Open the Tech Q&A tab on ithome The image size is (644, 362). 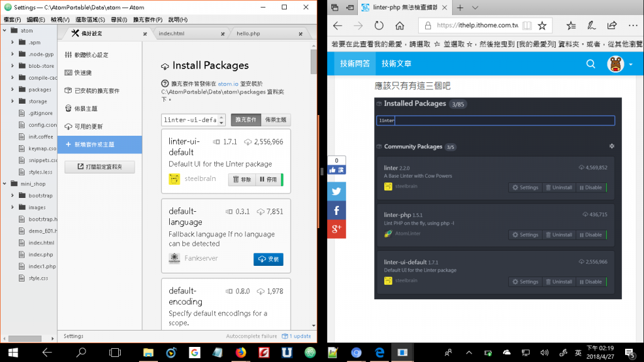coord(355,63)
